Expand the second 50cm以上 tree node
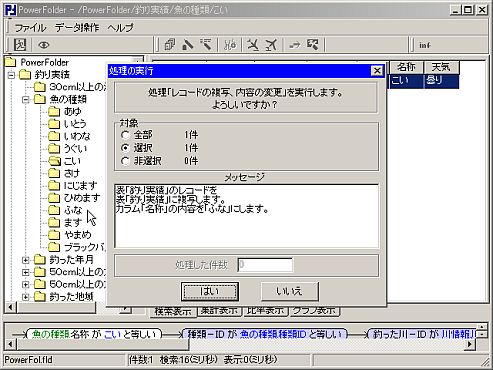Image resolution: width=493 pixels, height=370 pixels. (26, 284)
